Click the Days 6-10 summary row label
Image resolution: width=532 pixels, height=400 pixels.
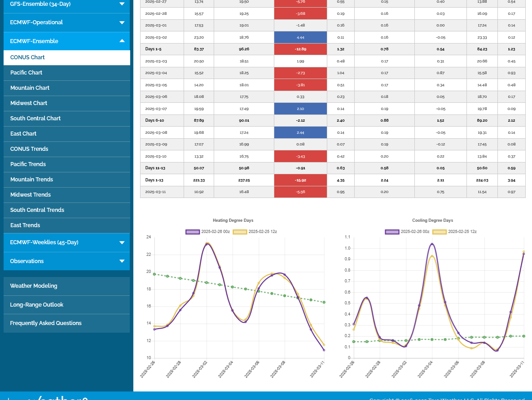click(x=154, y=120)
